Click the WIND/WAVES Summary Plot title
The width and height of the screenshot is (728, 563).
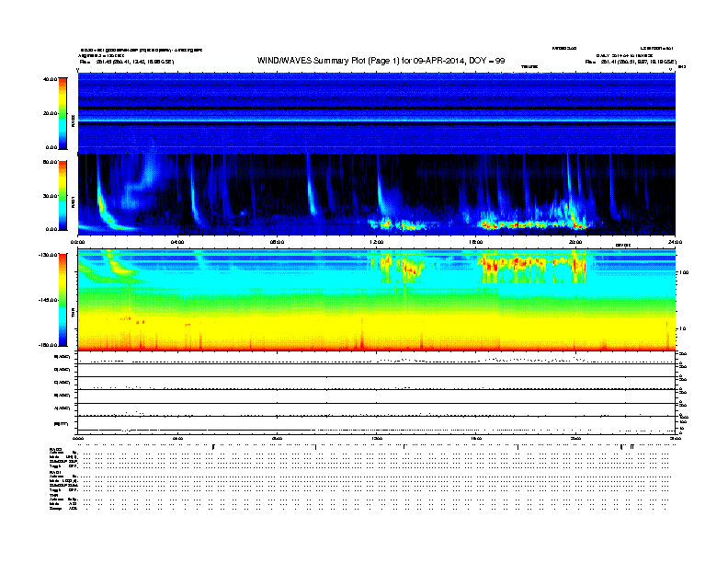(x=381, y=61)
